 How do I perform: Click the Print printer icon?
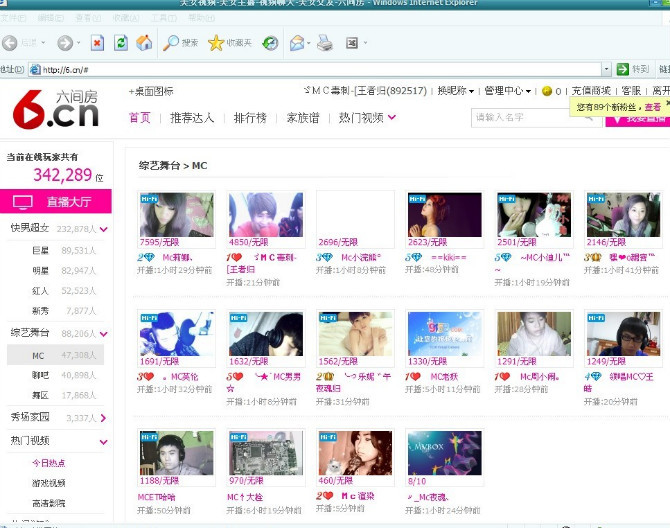pyautogui.click(x=325, y=43)
